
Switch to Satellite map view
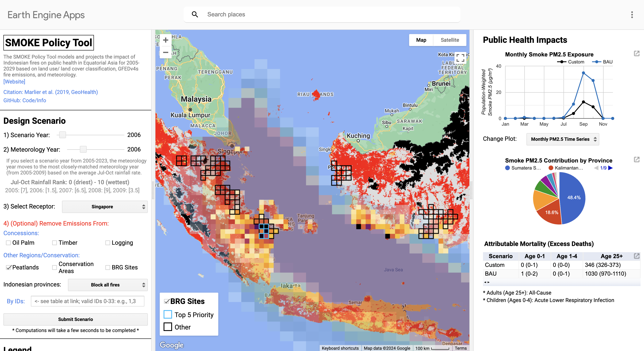[450, 40]
